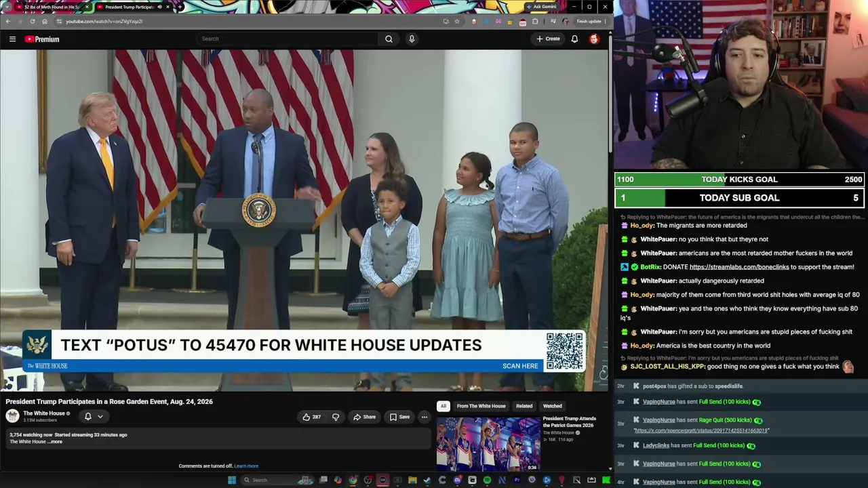The image size is (868, 488).
Task: Click the YouTube search field
Action: coord(288,39)
